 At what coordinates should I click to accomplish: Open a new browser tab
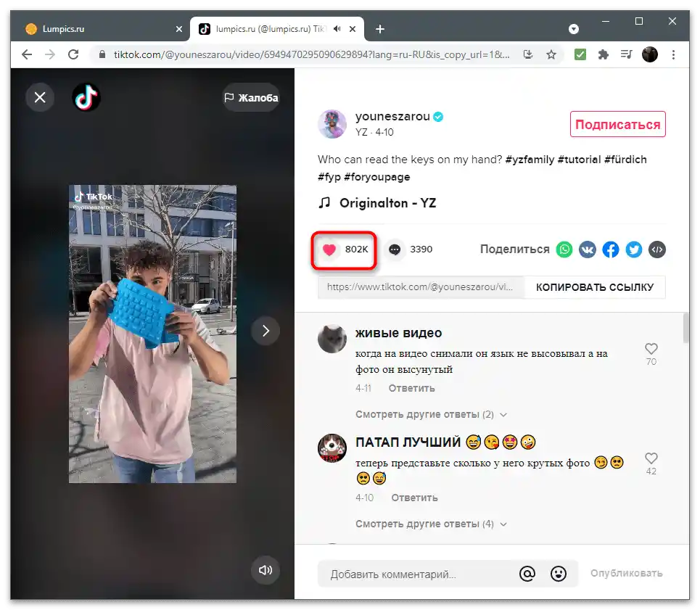click(380, 29)
